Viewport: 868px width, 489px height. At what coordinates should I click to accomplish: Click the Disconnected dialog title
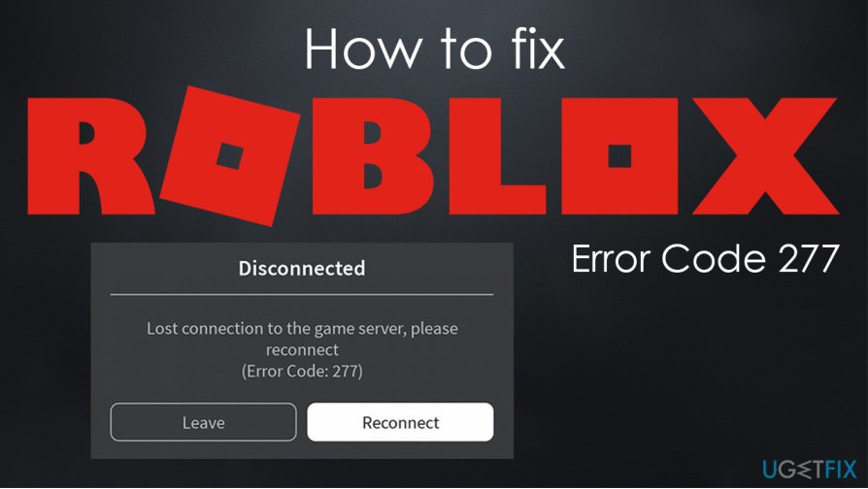point(302,269)
